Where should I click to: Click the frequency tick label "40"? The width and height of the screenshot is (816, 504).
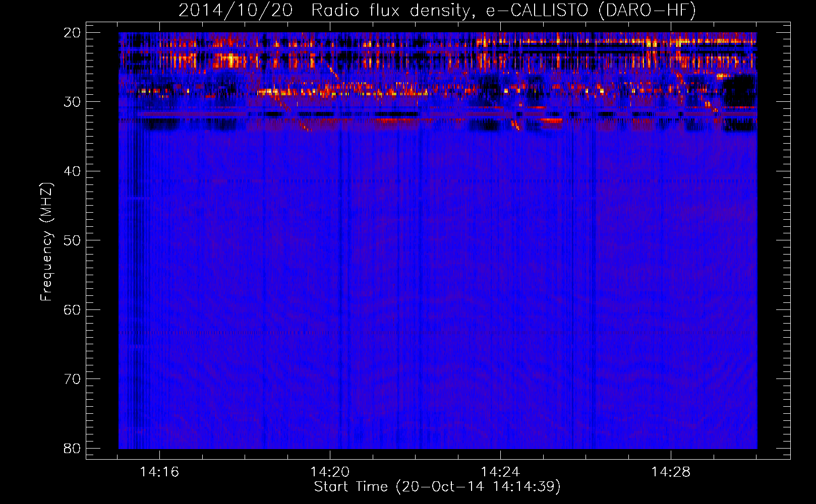point(72,171)
